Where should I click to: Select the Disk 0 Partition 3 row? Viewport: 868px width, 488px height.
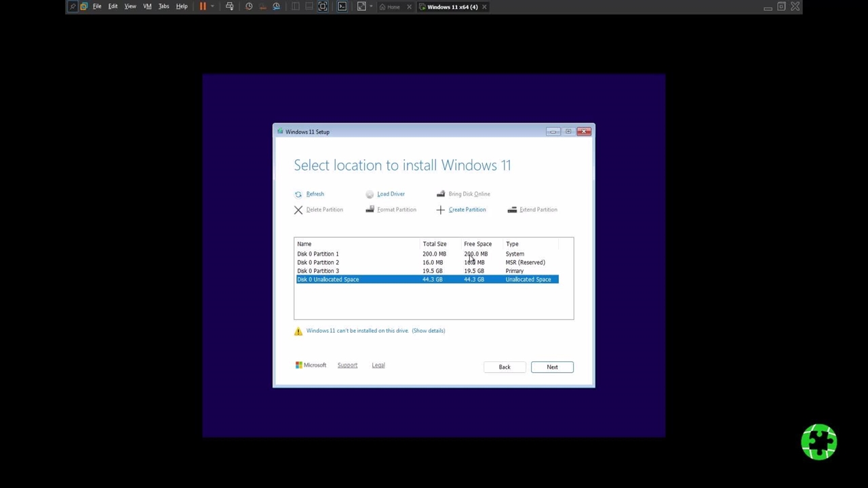427,271
